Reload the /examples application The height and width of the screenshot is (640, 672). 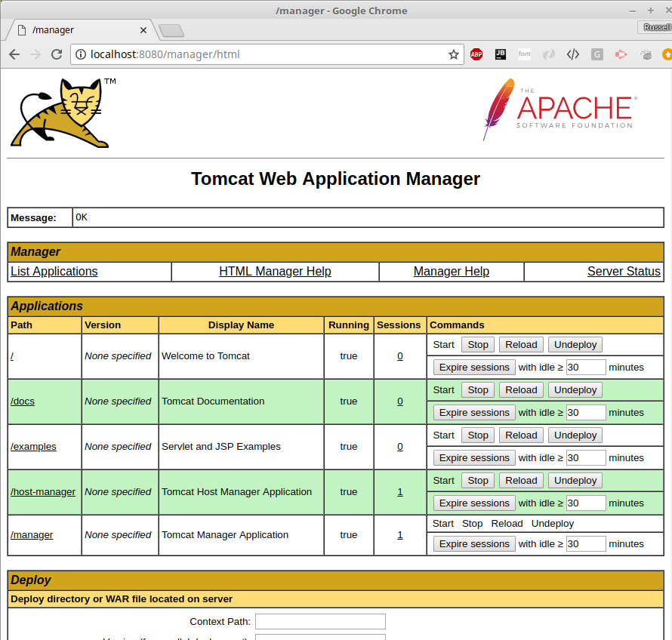[x=521, y=435]
